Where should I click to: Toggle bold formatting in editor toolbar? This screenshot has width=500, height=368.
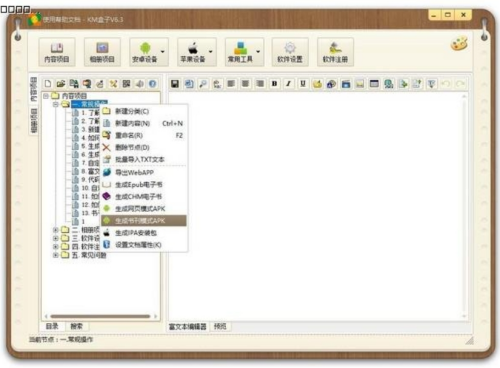[274, 84]
